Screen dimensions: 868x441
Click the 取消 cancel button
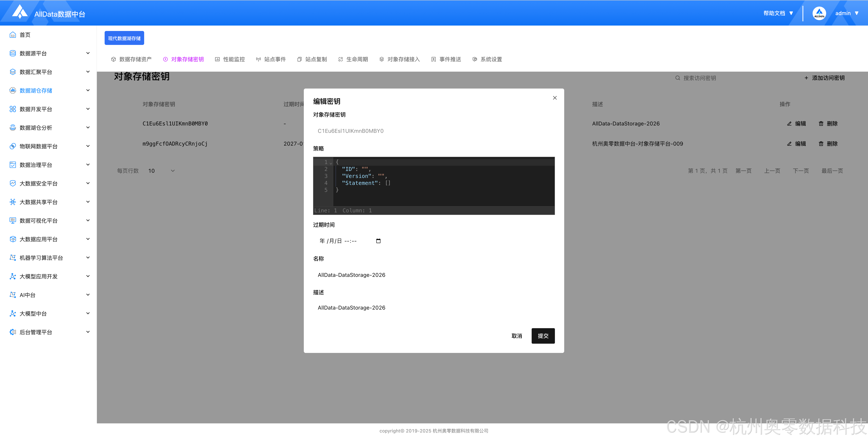[517, 336]
